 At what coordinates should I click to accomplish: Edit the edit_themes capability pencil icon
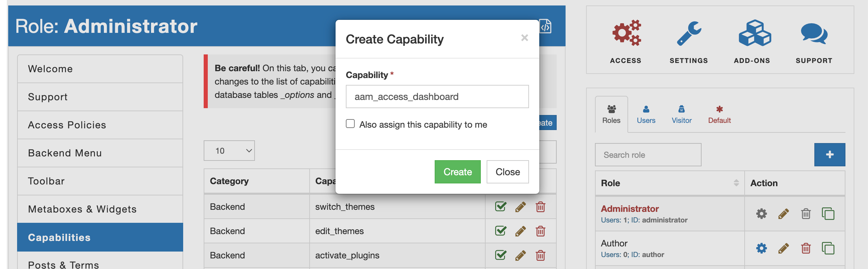click(520, 231)
